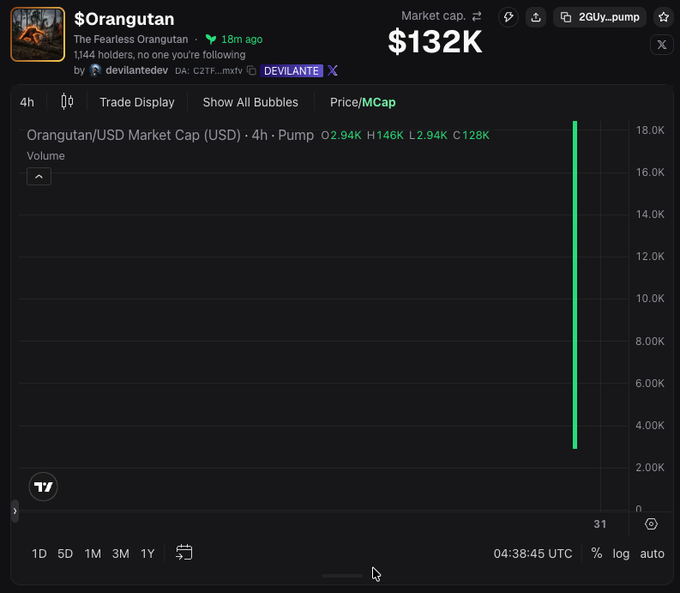Viewport: 680px width, 593px height.
Task: Grab the bottom panel resize handle
Action: coord(342,576)
